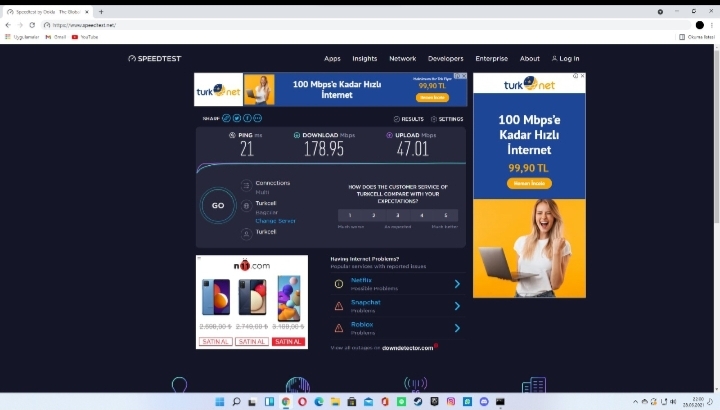
Task: Open Chrome extensions icon in title bar
Action: coord(660,11)
